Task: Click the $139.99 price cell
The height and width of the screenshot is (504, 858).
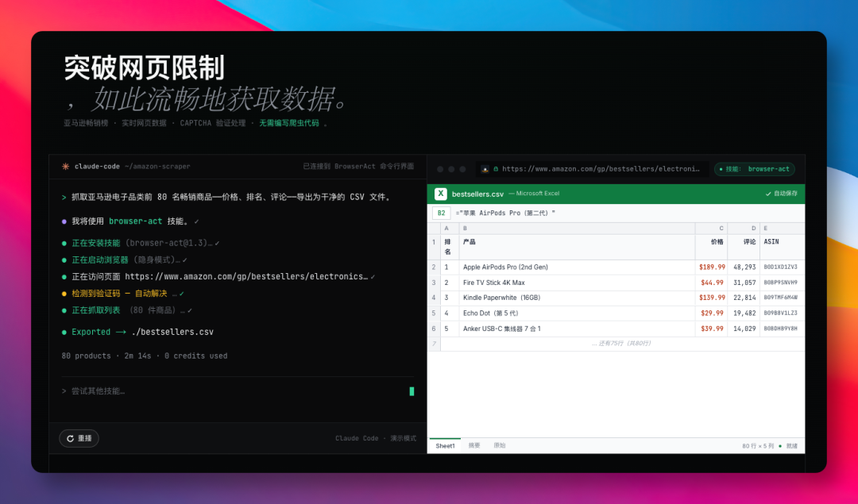Action: [712, 298]
